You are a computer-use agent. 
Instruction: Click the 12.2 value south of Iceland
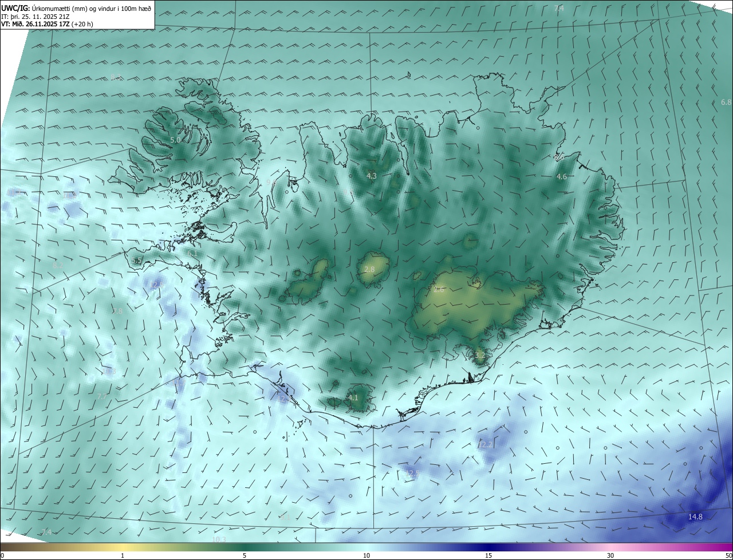click(485, 445)
